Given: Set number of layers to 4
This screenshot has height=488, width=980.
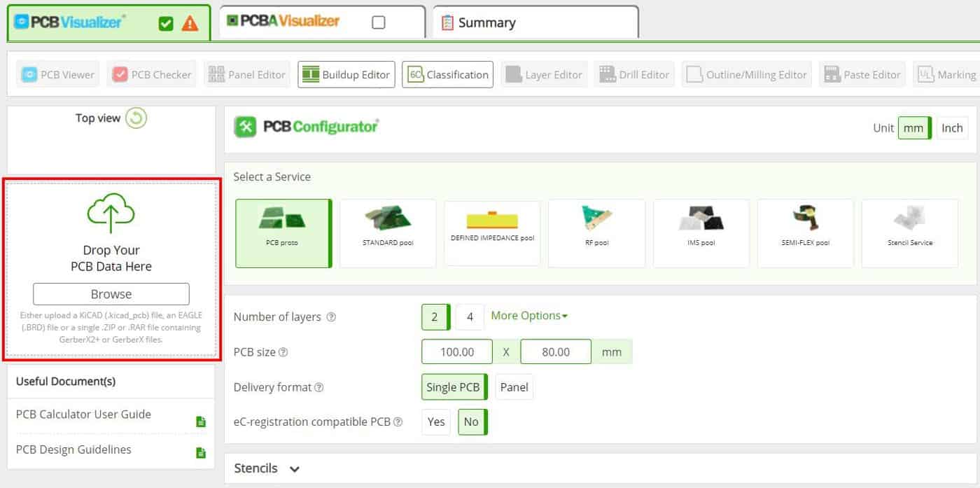Looking at the screenshot, I should (x=470, y=317).
